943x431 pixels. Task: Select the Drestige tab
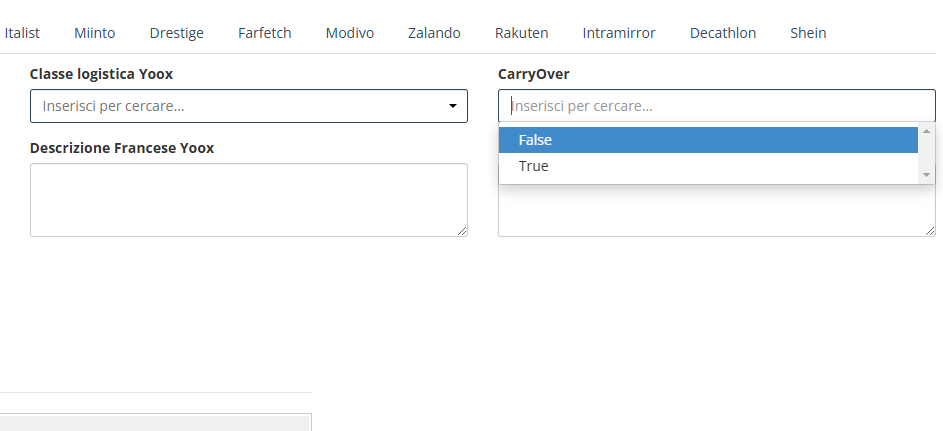(x=176, y=33)
